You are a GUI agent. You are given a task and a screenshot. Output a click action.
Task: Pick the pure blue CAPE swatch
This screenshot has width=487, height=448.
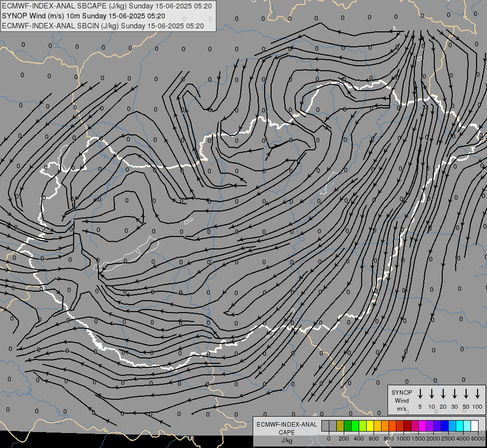[444, 426]
